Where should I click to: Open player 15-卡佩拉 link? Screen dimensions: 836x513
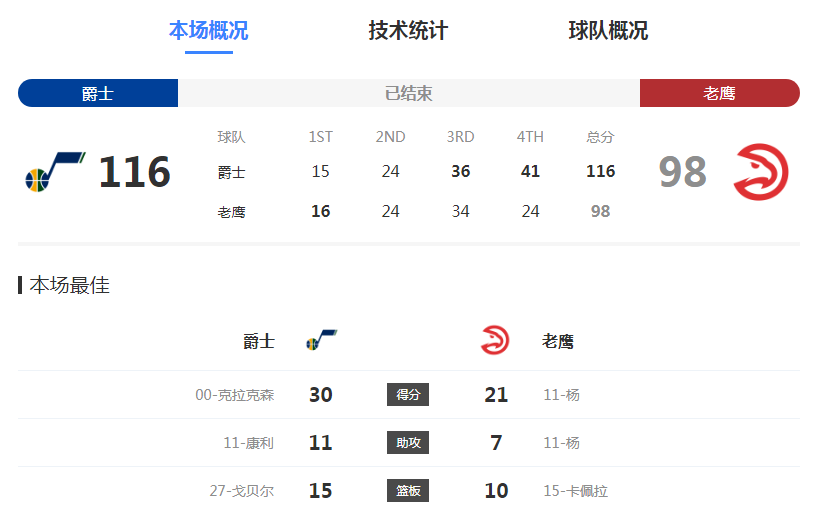576,491
